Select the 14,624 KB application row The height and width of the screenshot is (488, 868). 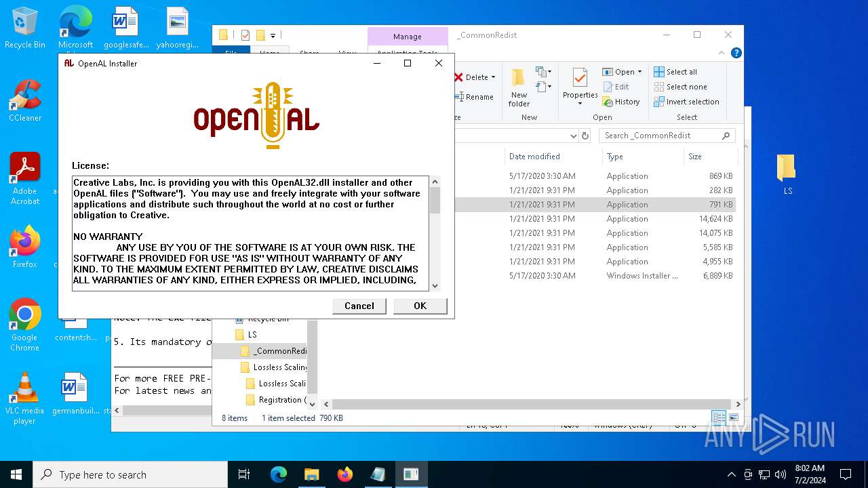click(x=595, y=219)
